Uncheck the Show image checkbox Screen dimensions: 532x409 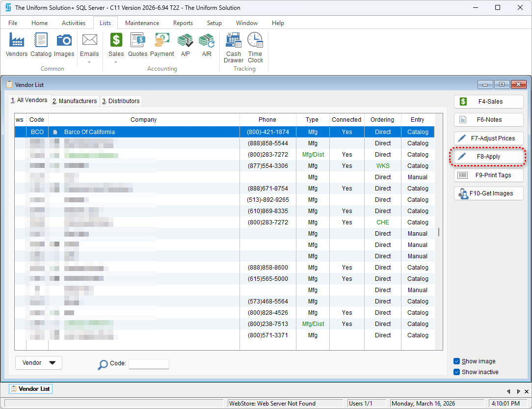point(457,361)
